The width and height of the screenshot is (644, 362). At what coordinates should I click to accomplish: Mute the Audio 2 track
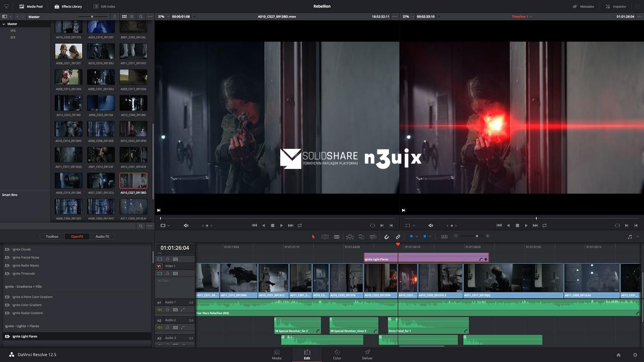(160, 327)
